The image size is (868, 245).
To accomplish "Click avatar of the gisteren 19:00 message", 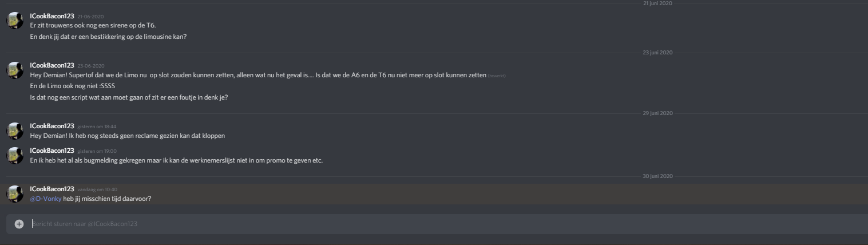I will (x=15, y=155).
